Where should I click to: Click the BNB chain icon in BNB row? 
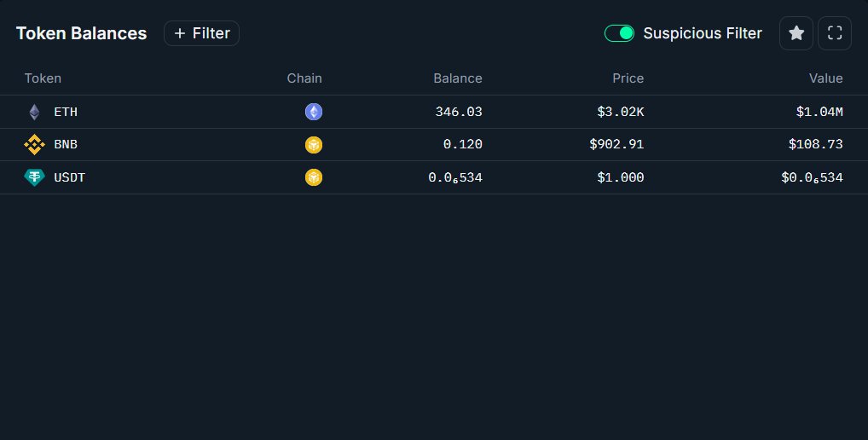pos(314,145)
